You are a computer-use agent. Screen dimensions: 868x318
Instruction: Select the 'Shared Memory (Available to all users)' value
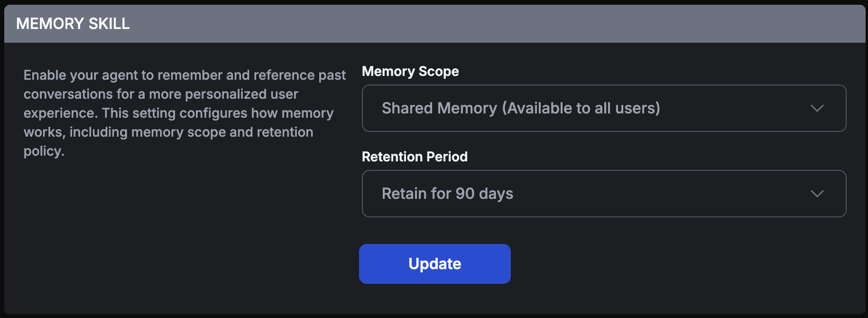pos(521,108)
